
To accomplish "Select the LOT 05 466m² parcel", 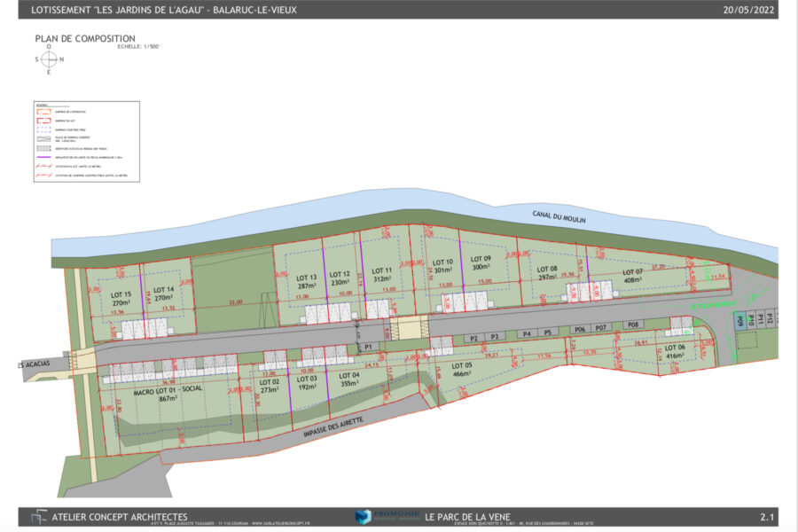I will coord(462,370).
